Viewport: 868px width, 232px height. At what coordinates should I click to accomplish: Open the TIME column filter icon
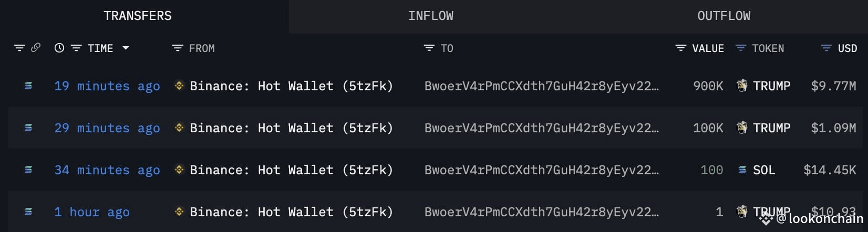(x=76, y=48)
